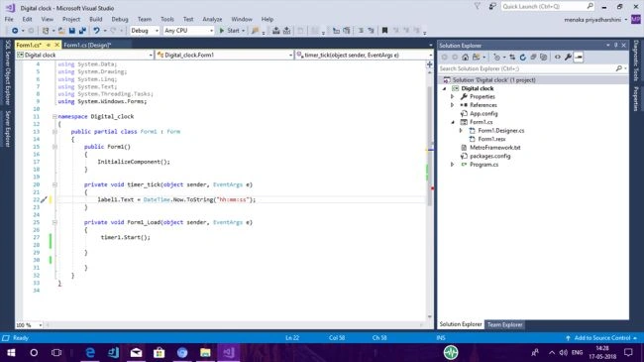Image resolution: width=644 pixels, height=362 pixels.
Task: Click the Save All toolbar icon
Action: (x=82, y=31)
